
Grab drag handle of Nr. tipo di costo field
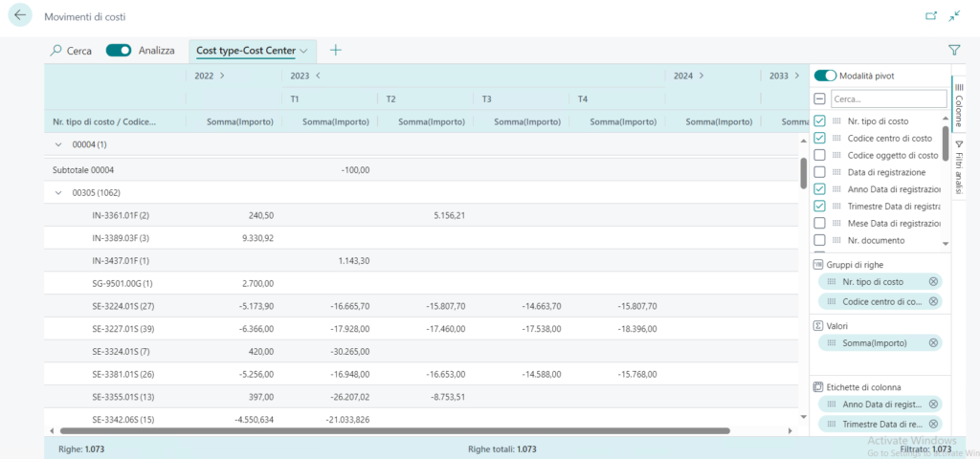click(x=836, y=121)
